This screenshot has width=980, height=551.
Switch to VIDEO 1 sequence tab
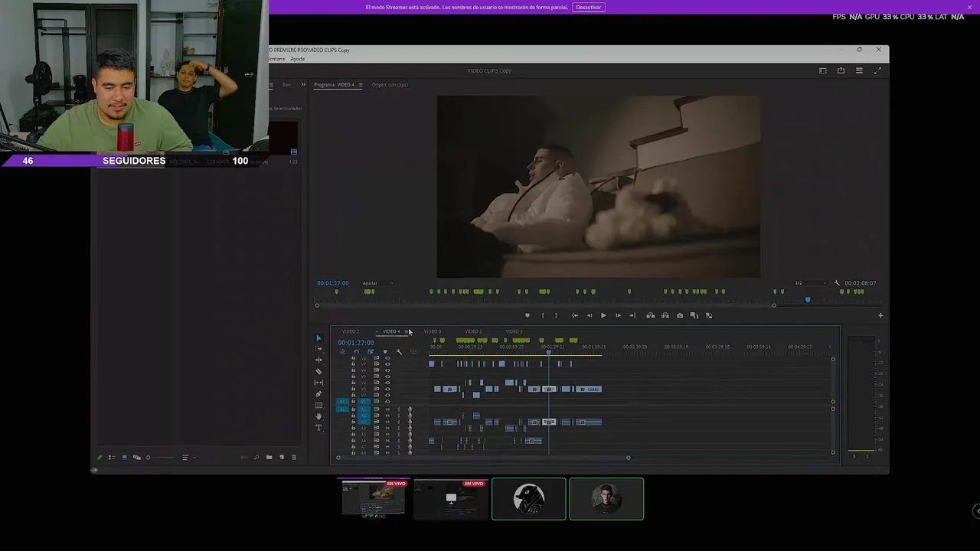tap(473, 331)
